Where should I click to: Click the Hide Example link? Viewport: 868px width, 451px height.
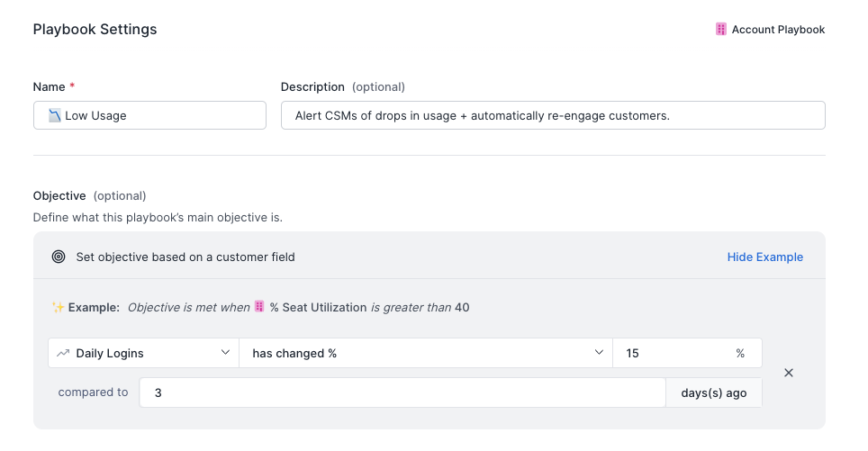click(x=764, y=257)
